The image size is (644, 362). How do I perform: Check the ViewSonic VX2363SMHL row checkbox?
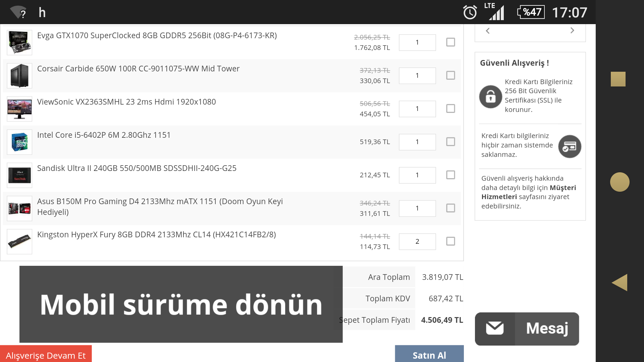click(450, 109)
